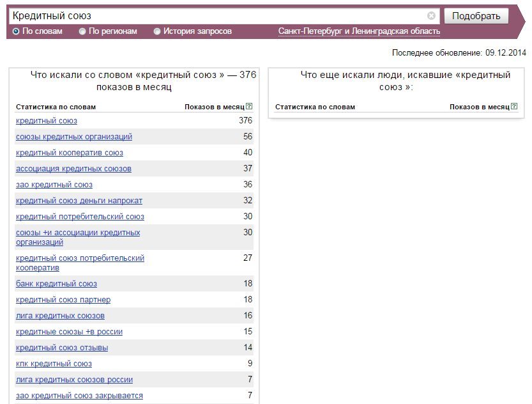Open the 'банк кредитный союз' link

pos(56,284)
